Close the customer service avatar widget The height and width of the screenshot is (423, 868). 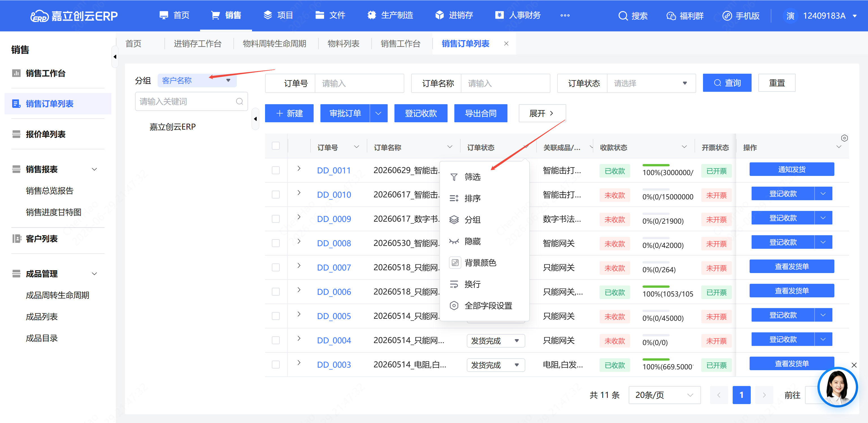(854, 365)
